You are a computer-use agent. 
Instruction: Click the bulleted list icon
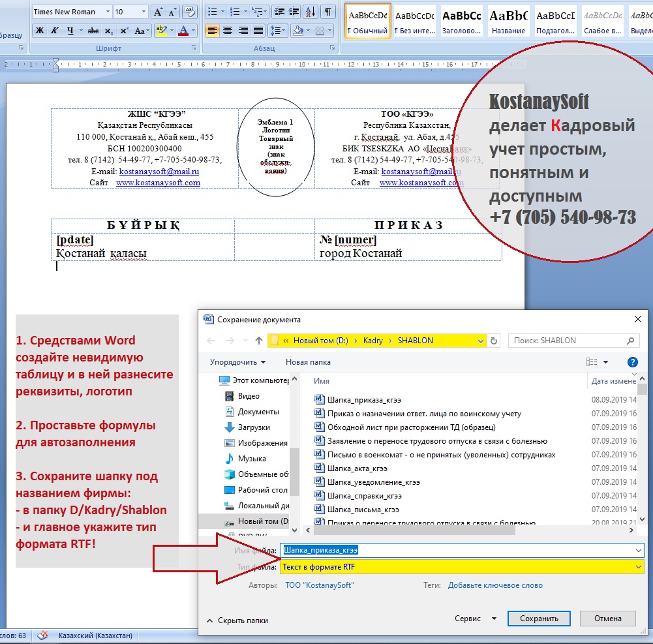coord(213,12)
